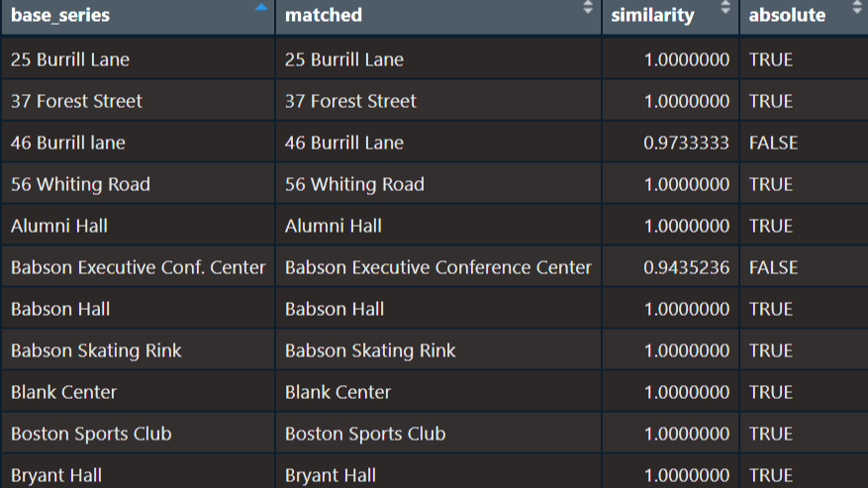Select FALSE in the Babson Executive row

click(773, 267)
